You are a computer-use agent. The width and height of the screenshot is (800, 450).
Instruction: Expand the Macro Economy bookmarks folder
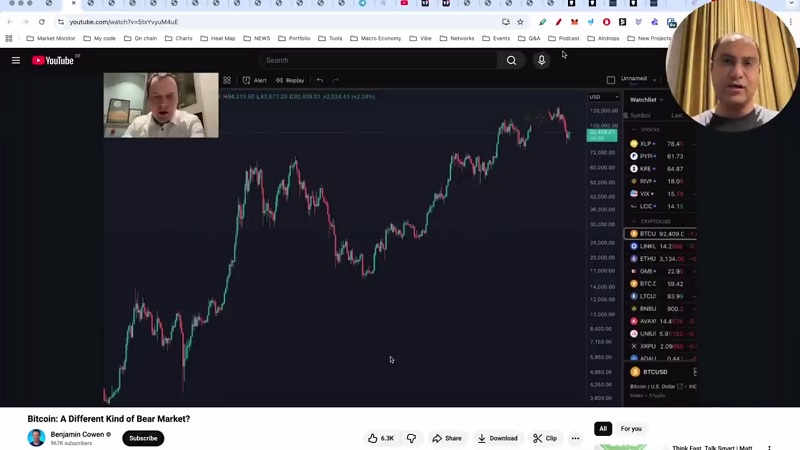[x=376, y=38]
